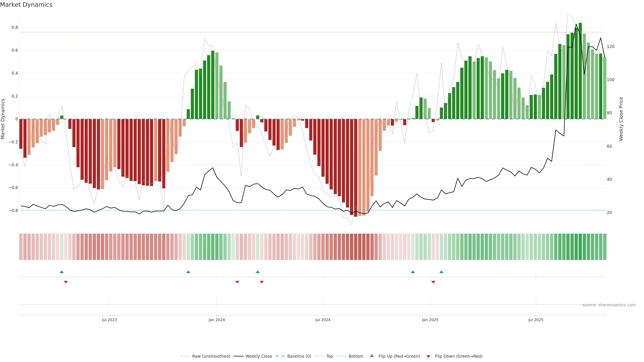Click the last green flip-up marker near Jan 2025
This screenshot has width=644, height=362.
coord(442,272)
